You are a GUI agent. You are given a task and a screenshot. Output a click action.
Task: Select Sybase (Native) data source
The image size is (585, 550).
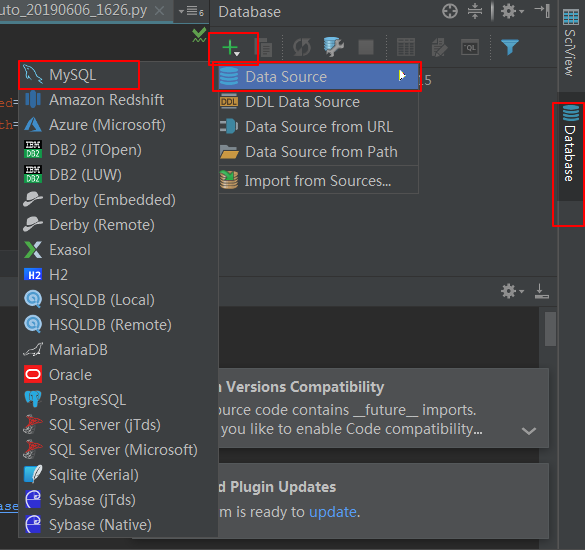pyautogui.click(x=118, y=525)
